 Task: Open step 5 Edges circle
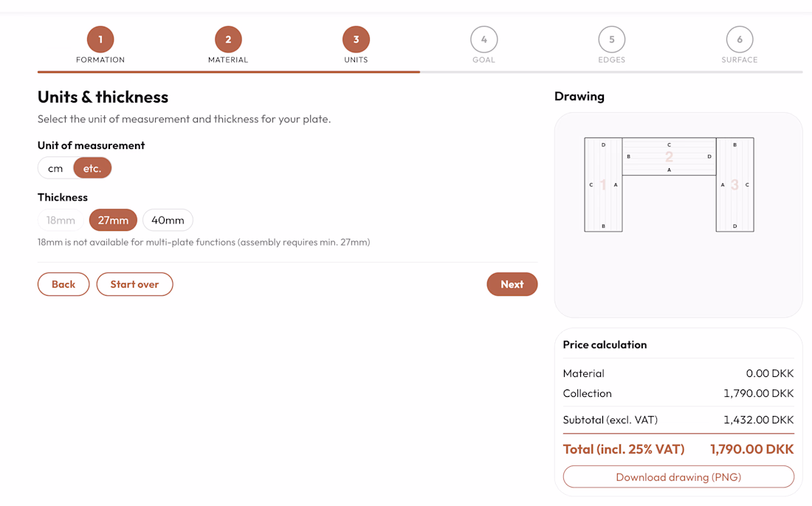612,39
